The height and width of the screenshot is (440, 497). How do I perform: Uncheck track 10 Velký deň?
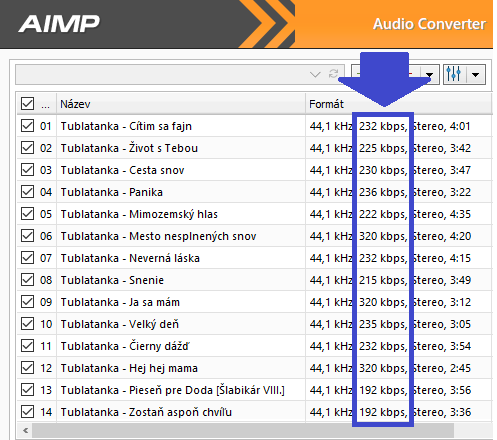coord(27,324)
